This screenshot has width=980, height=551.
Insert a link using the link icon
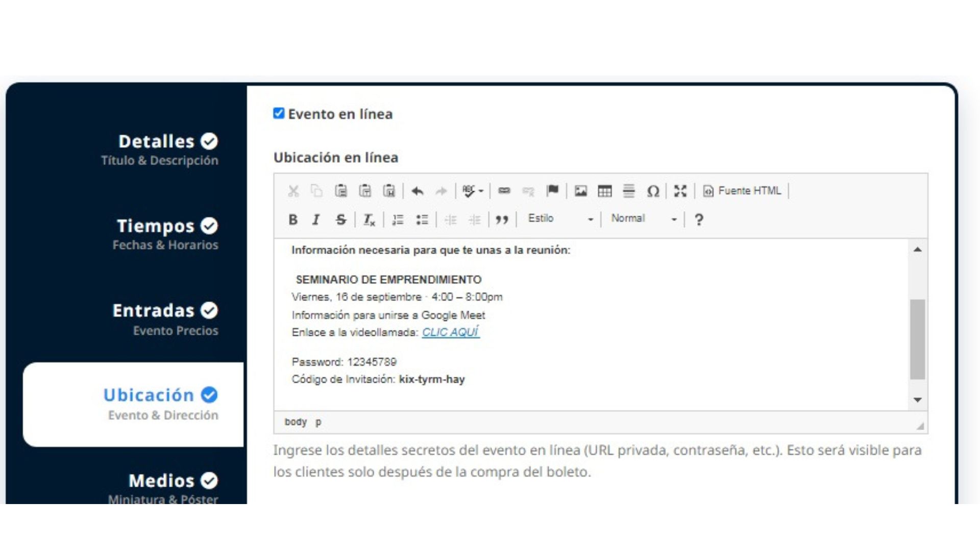pos(504,191)
